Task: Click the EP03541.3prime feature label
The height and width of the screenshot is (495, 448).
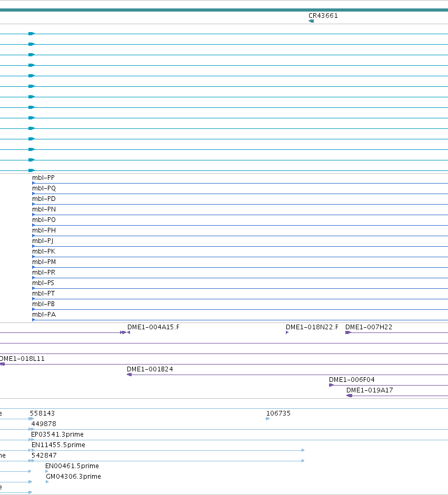Action: pos(57,435)
